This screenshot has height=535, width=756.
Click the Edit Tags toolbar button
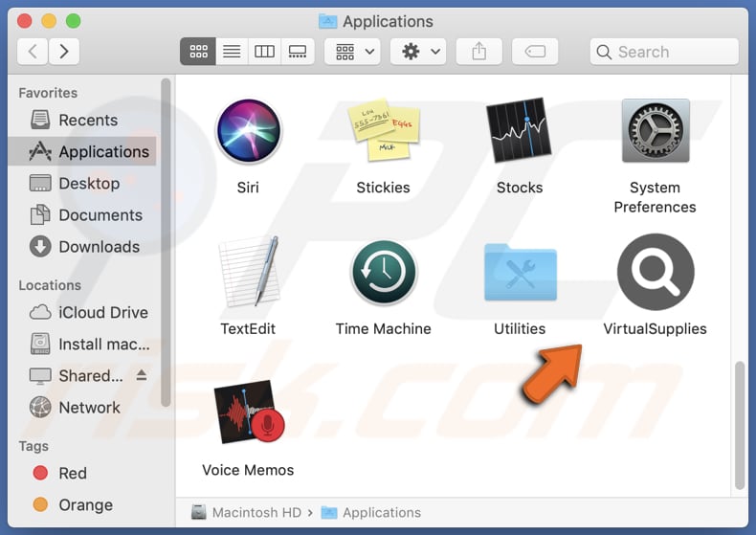point(535,51)
